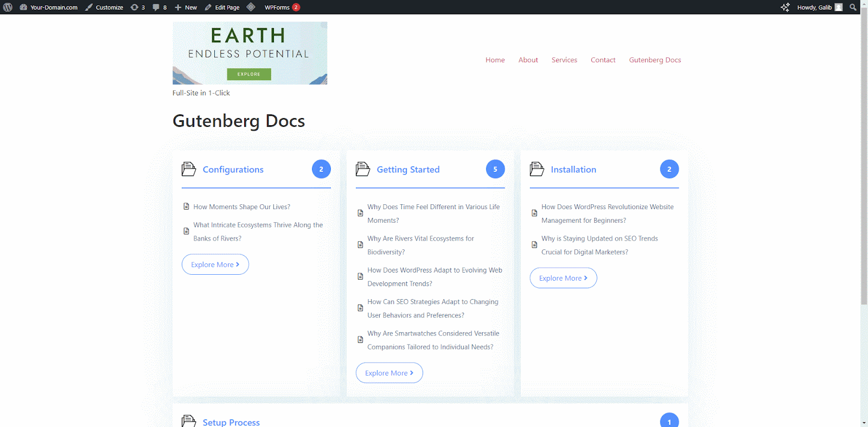
Task: Click the Installation count badge showing 2
Action: click(669, 169)
